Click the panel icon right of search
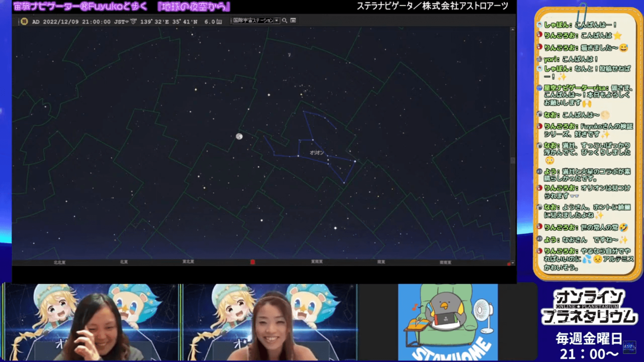Image resolution: width=644 pixels, height=362 pixels. tap(293, 20)
